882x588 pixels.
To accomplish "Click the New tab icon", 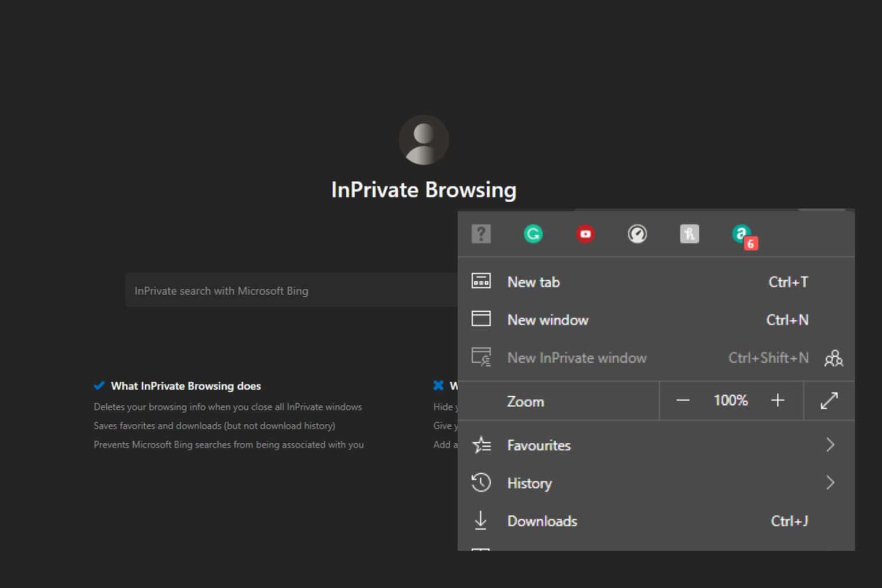I will tap(481, 281).
